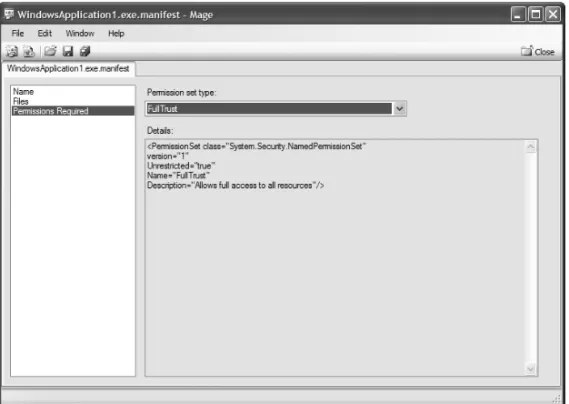The height and width of the screenshot is (404, 569).
Task: Open the Help menu
Action: tap(116, 33)
